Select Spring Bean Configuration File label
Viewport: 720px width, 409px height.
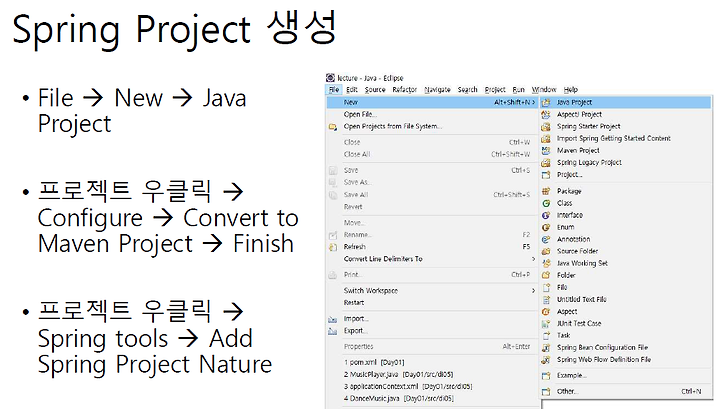[602, 347]
